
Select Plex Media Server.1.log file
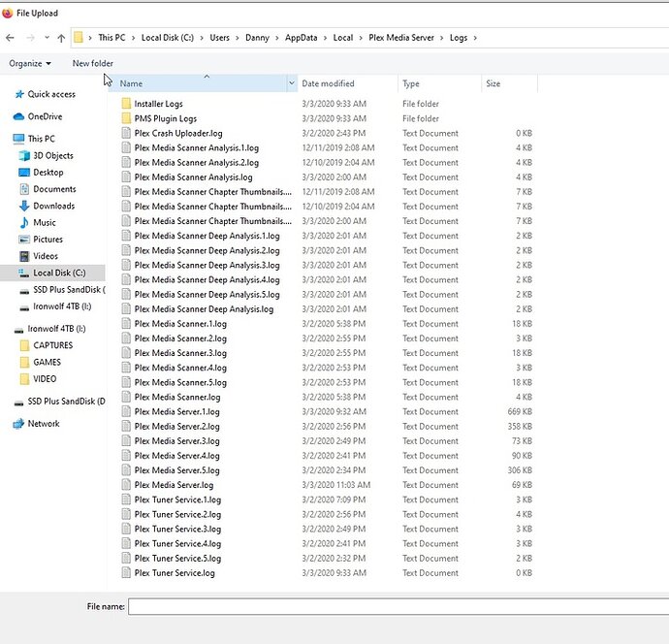pos(177,412)
